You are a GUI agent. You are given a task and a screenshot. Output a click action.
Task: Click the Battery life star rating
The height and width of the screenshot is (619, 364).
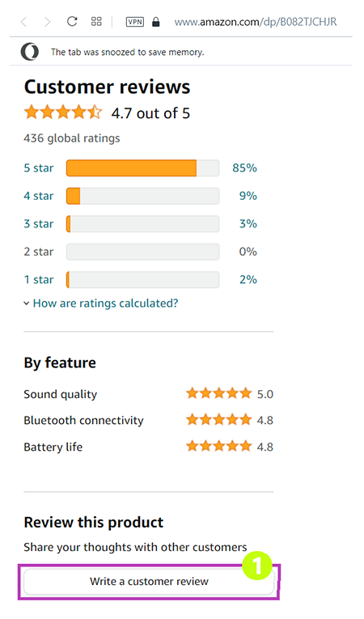218,446
